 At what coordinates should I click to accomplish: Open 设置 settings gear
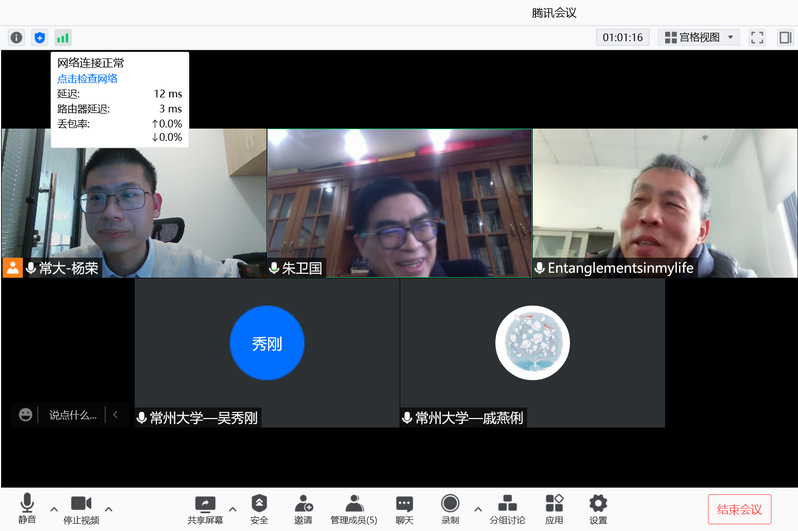[598, 508]
